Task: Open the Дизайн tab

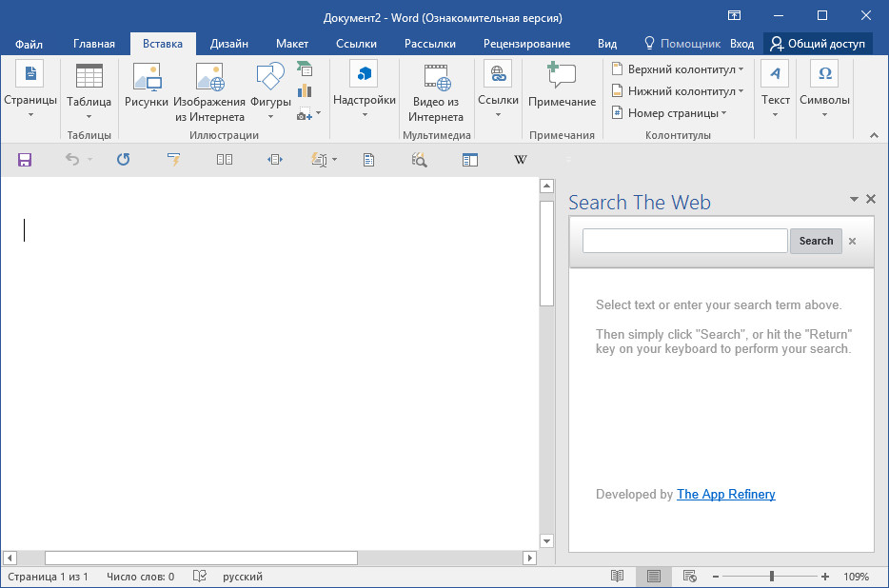Action: point(229,44)
